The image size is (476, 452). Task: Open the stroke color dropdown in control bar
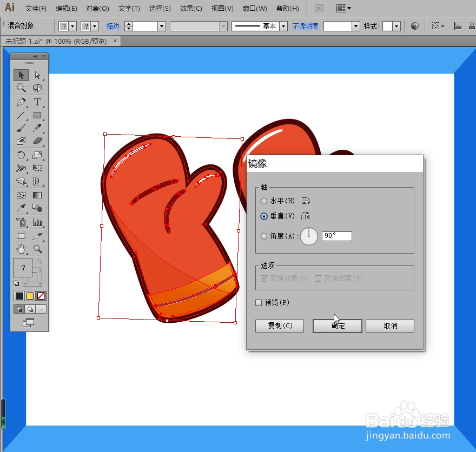pos(95,26)
